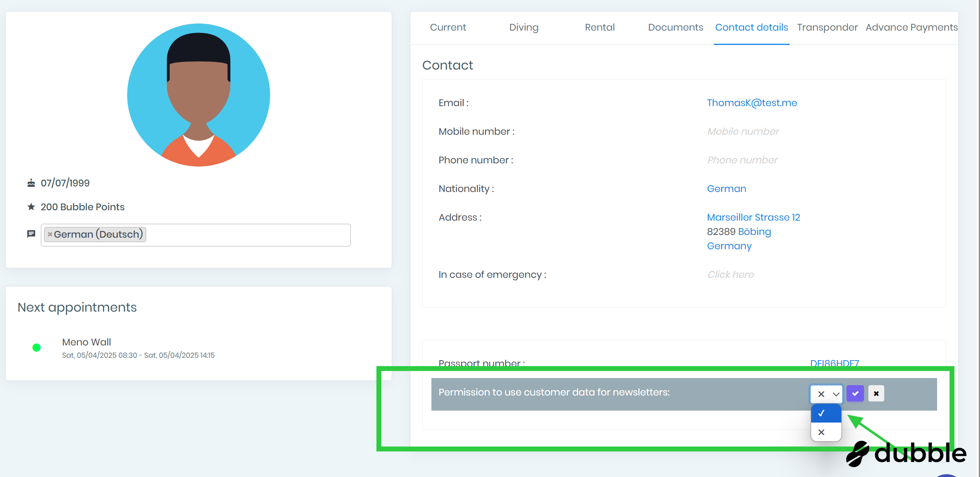The width and height of the screenshot is (980, 477).
Task: Confirm newsletter permission with purple checkmark button
Action: pos(855,394)
